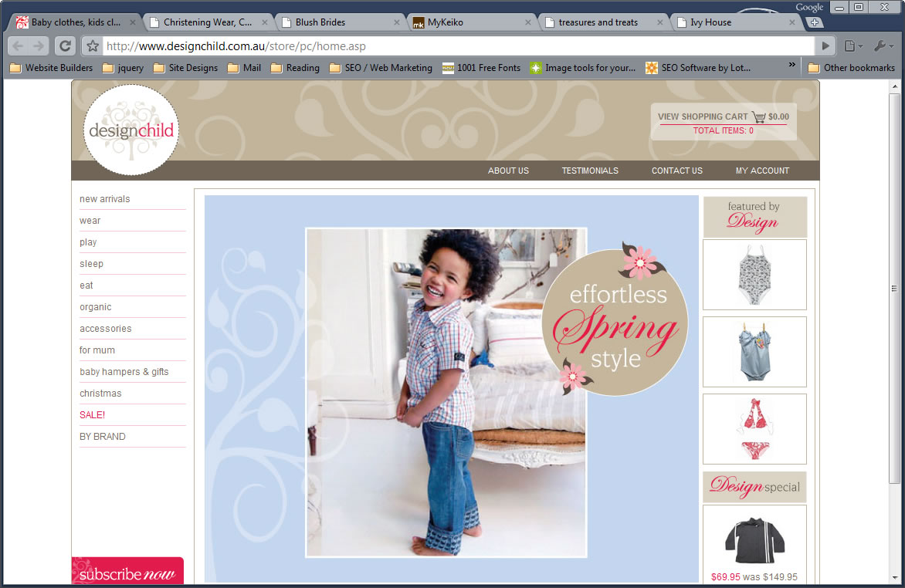The image size is (905, 588).
Task: Open the Website Builders bookmark folder
Action: point(51,68)
